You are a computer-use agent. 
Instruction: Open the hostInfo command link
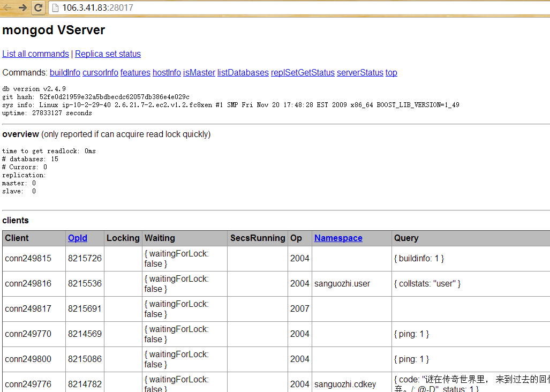coord(167,73)
